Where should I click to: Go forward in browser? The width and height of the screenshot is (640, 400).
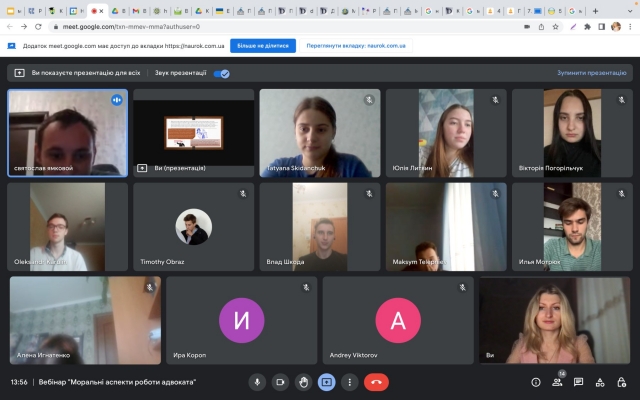(24, 27)
